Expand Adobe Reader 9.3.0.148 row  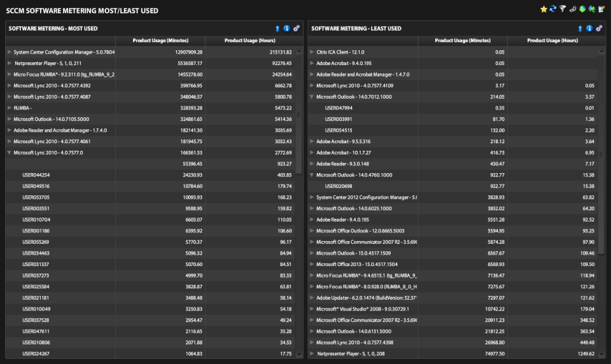coord(312,164)
